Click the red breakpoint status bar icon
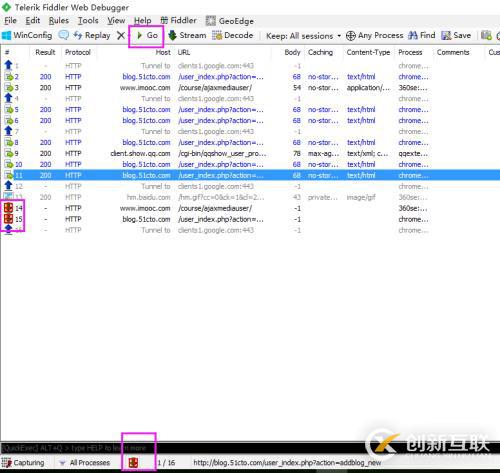Screen dimensions: 500x473 tap(133, 462)
